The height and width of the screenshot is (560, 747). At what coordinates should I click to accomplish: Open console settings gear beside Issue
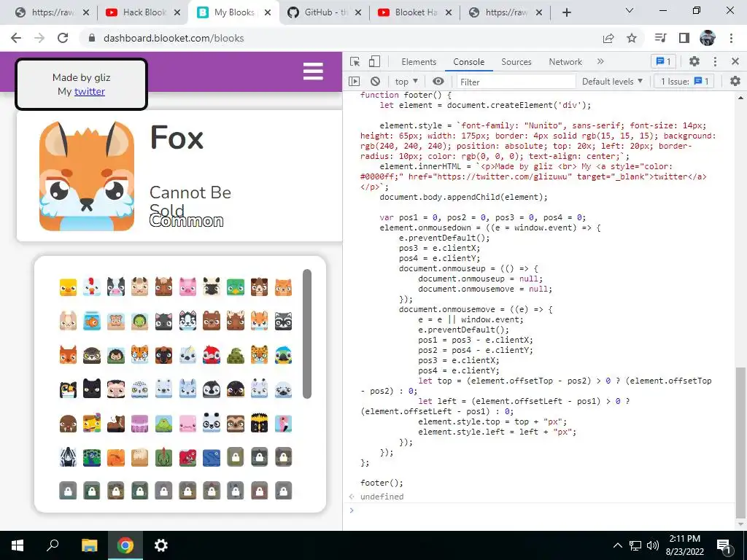[735, 82]
